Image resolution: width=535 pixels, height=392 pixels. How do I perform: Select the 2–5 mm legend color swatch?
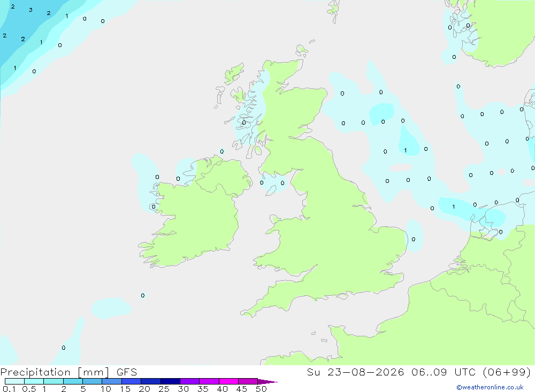pos(73,381)
